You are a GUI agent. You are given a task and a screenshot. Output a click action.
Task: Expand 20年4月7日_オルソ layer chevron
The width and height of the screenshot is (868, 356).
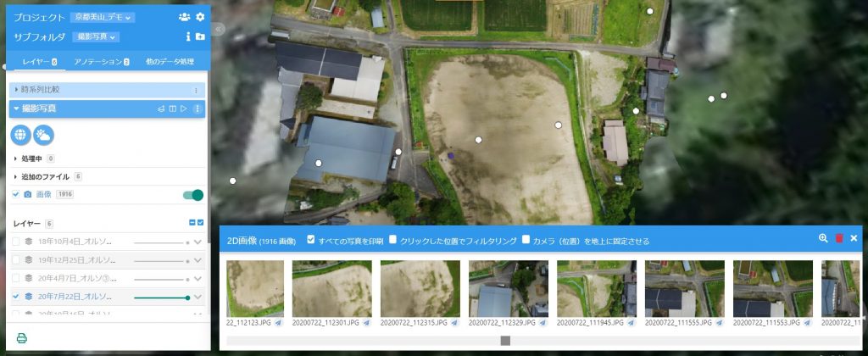pos(198,278)
